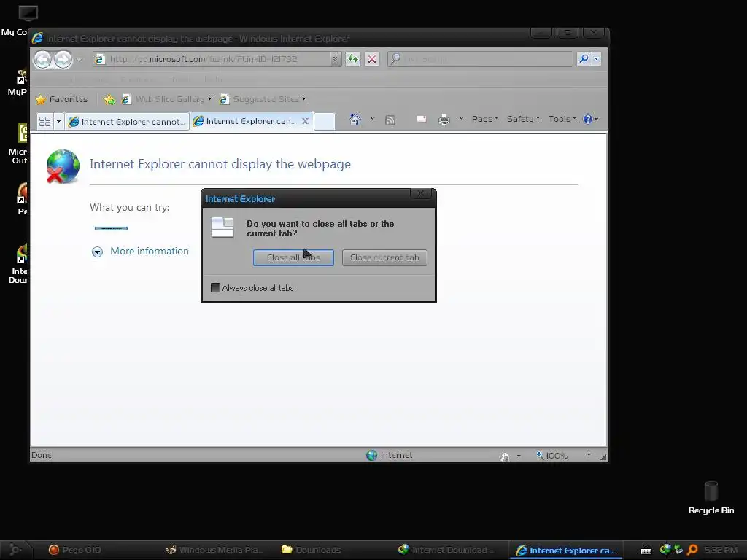This screenshot has height=560, width=747.
Task: Select the second Internet Explorer can... tab
Action: point(246,122)
